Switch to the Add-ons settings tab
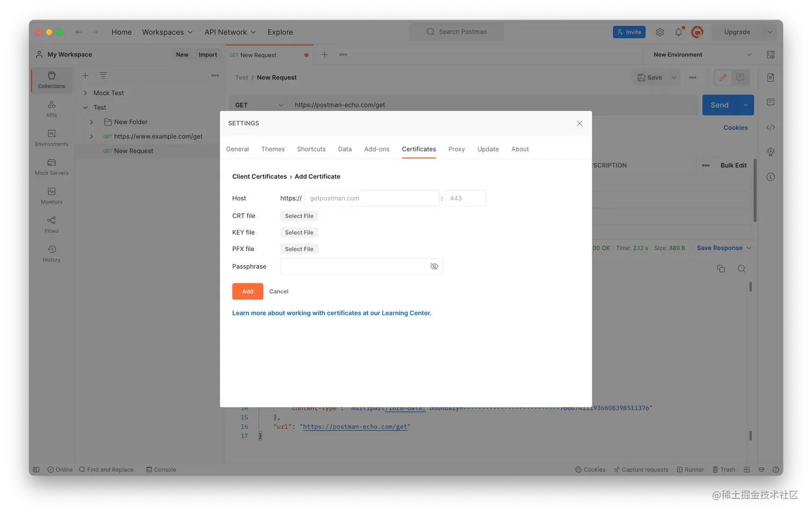Image resolution: width=812 pixels, height=514 pixels. (377, 149)
